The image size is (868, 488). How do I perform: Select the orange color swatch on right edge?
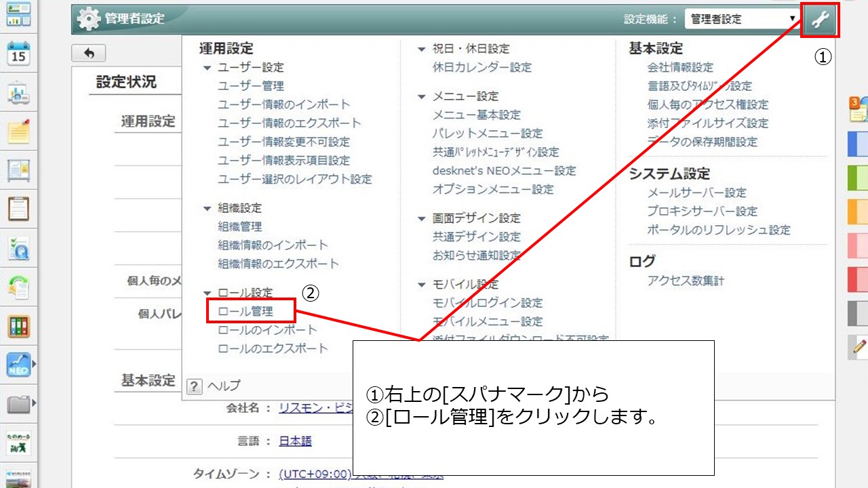(x=859, y=211)
